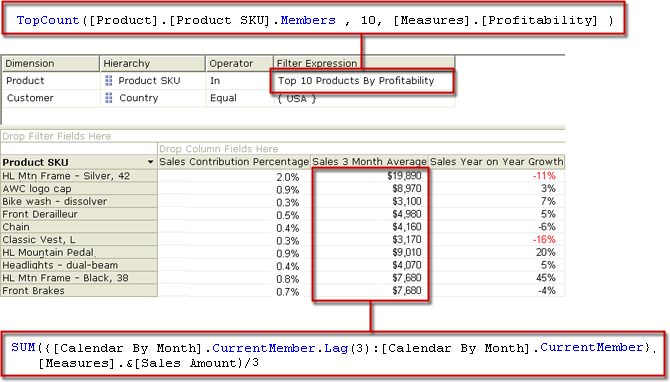Open the Product SKU field dropdown arrow
This screenshot has height=382, width=670.
click(x=150, y=162)
